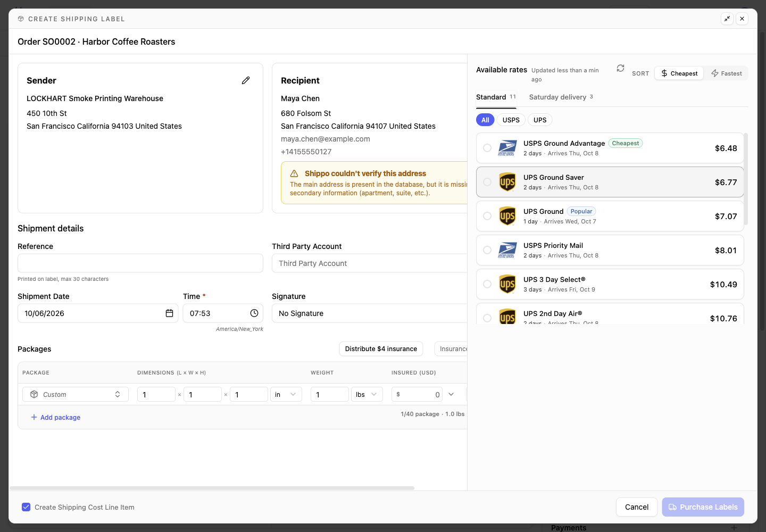Click the package box icon beside Custom

(34, 394)
